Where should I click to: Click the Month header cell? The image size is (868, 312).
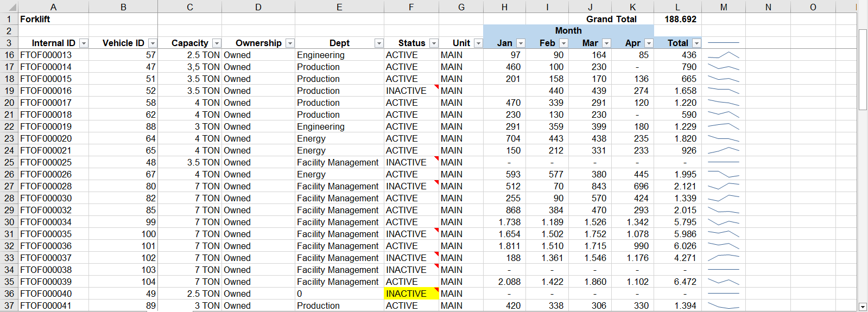click(x=568, y=31)
